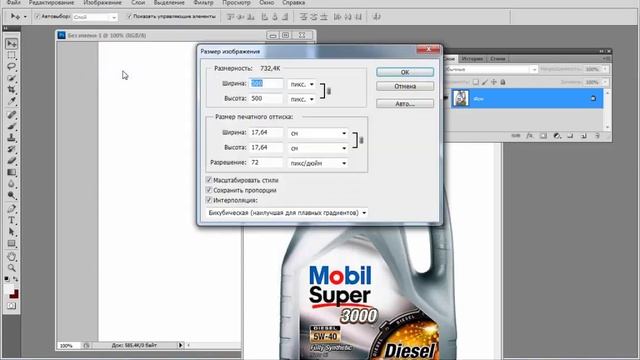Select the Quick Selection tool

11,78
